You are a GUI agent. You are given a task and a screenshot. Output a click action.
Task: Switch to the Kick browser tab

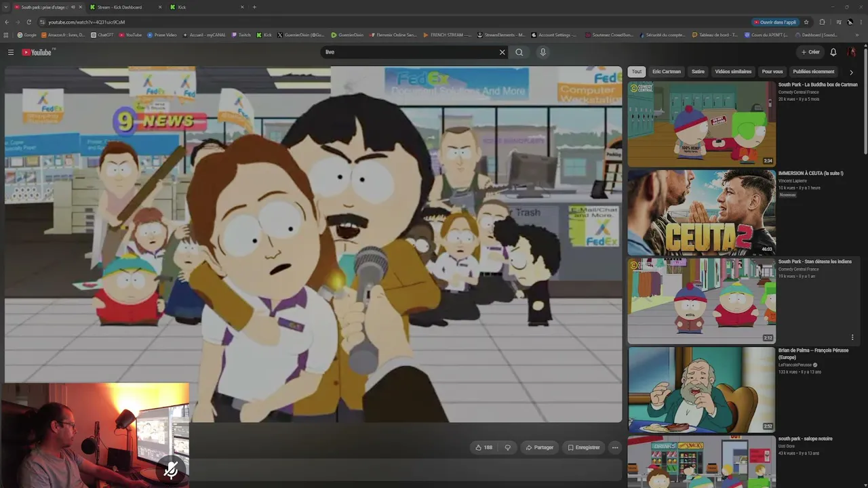[205, 7]
